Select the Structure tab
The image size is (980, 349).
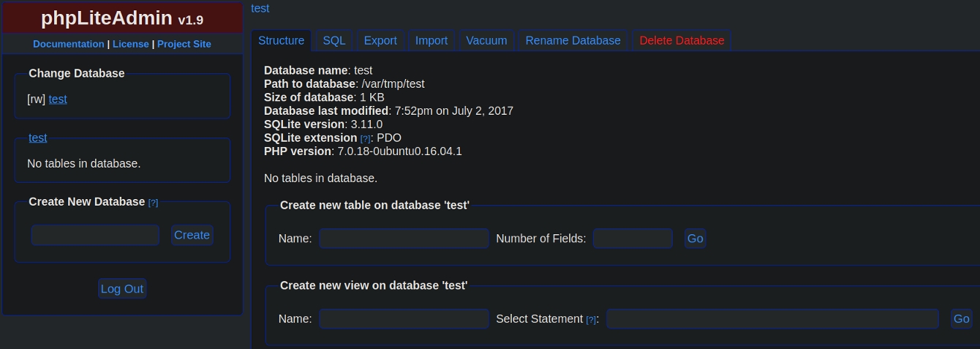tap(282, 41)
